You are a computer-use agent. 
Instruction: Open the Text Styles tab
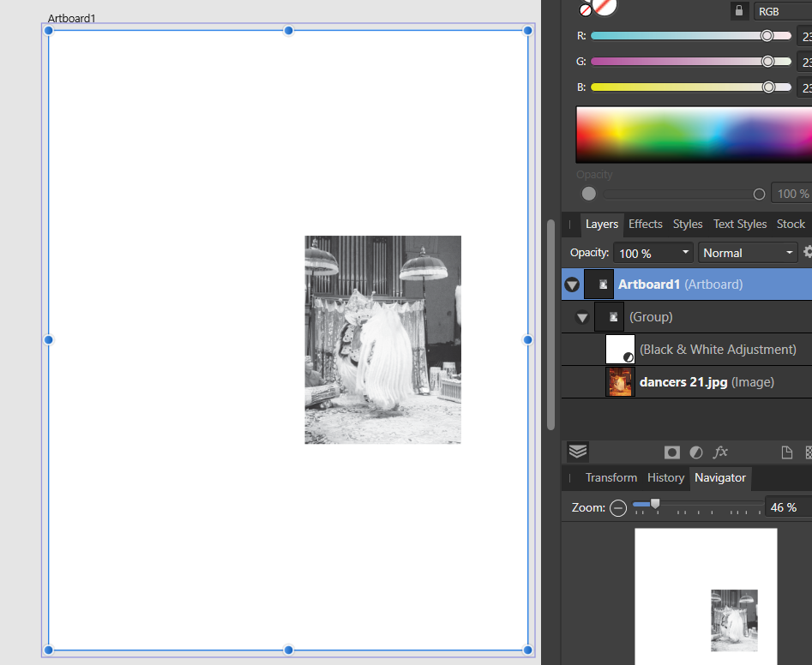coord(739,224)
